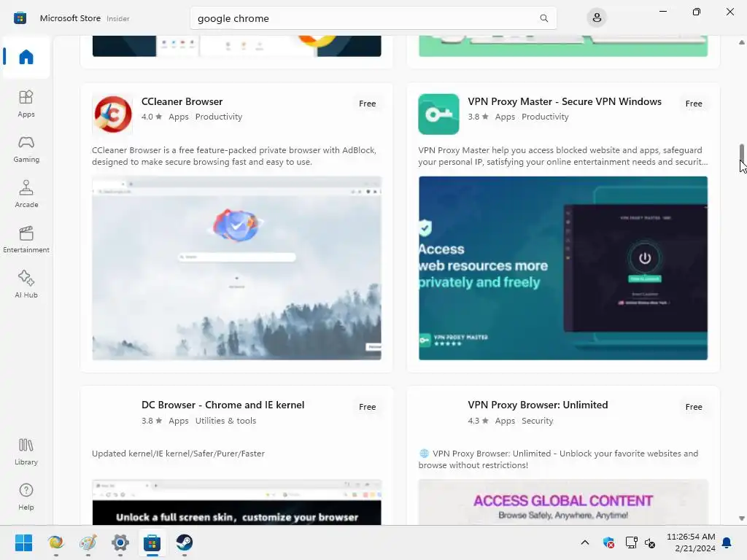The height and width of the screenshot is (560, 747).
Task: Open AI Hub in the sidebar
Action: click(26, 285)
